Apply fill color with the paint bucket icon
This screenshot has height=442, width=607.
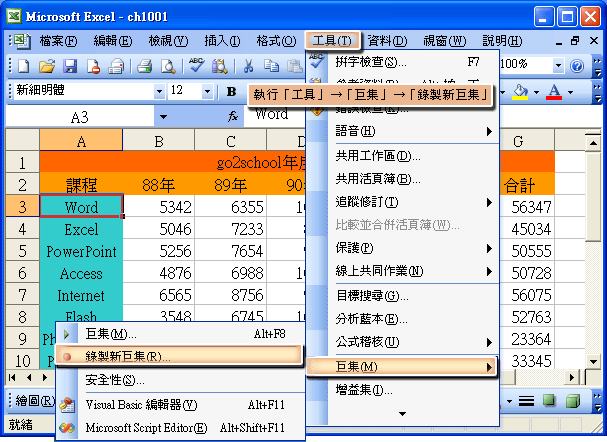[x=520, y=92]
